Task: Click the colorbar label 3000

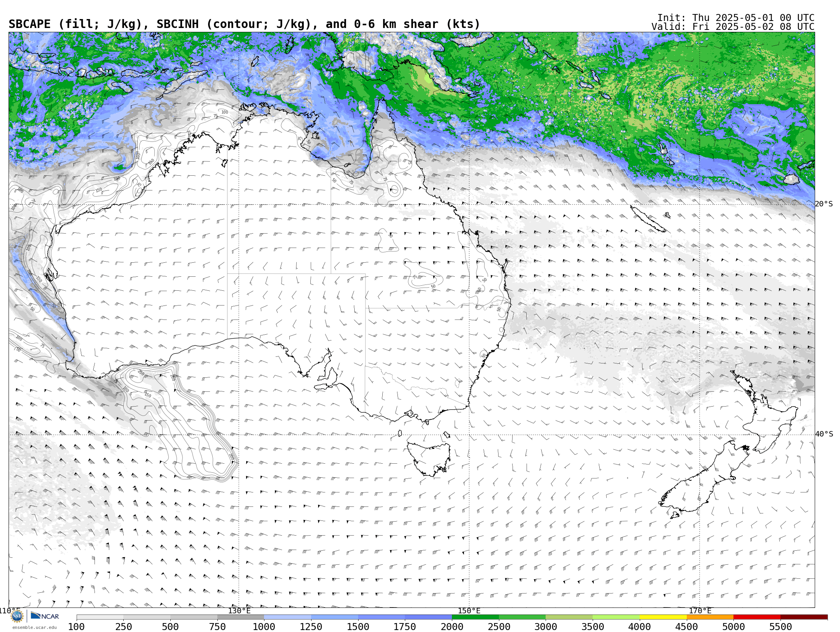Action: pyautogui.click(x=546, y=627)
